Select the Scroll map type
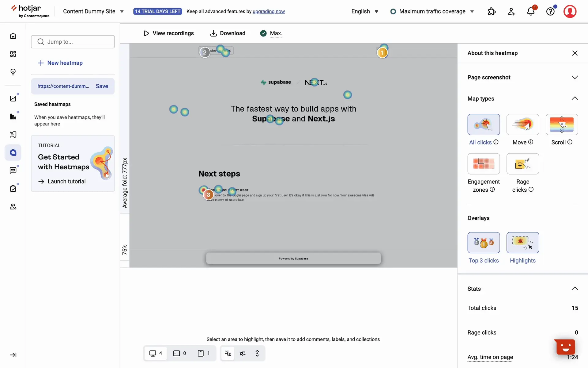588x368 pixels. point(561,125)
